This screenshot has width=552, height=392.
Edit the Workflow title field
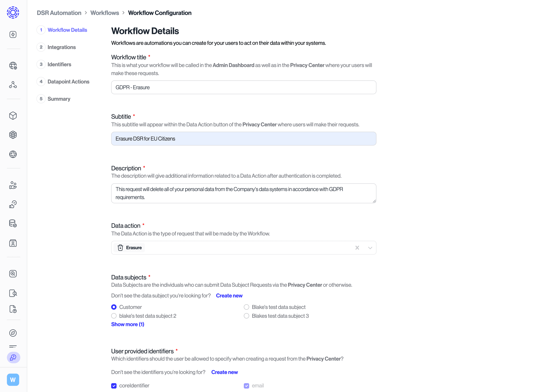[243, 87]
